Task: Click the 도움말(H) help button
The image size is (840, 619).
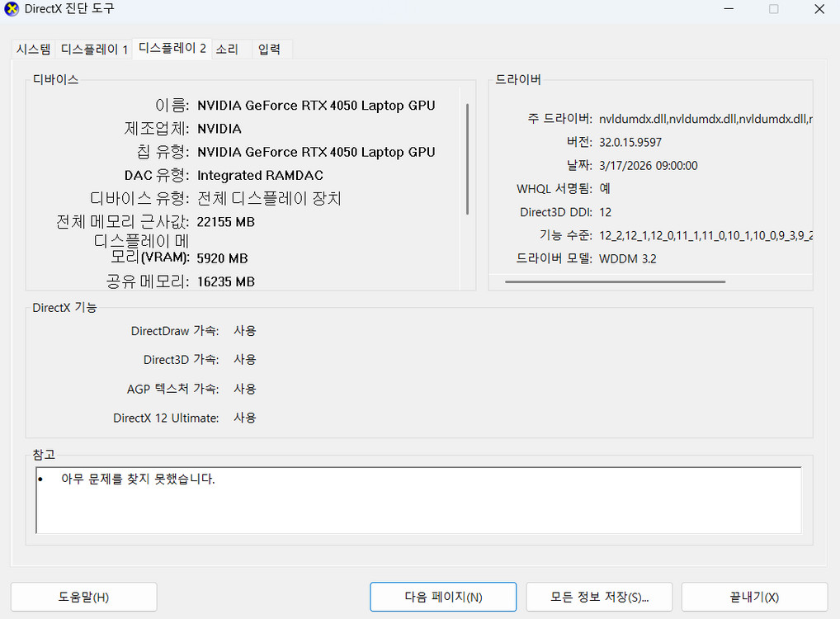Action: pos(83,597)
